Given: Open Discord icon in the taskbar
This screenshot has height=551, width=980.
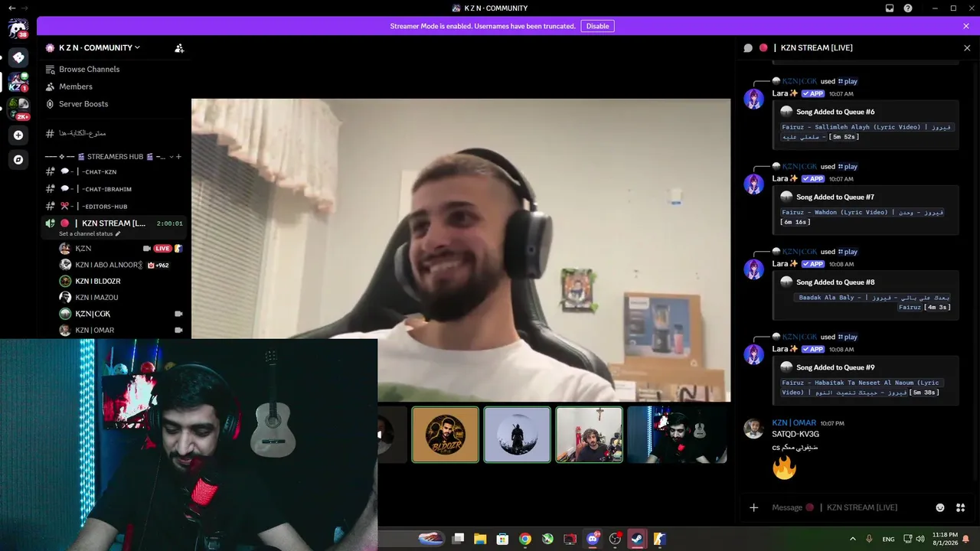Looking at the screenshot, I should pyautogui.click(x=593, y=539).
